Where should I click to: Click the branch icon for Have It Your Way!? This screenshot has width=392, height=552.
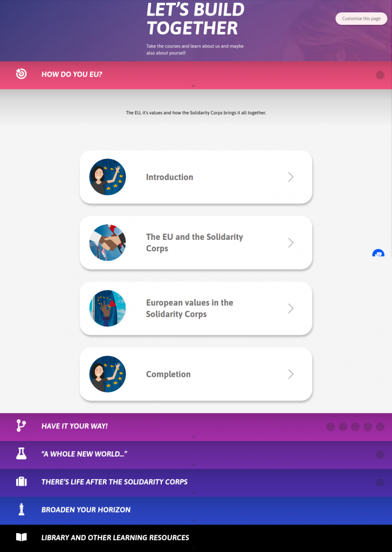[x=21, y=426]
